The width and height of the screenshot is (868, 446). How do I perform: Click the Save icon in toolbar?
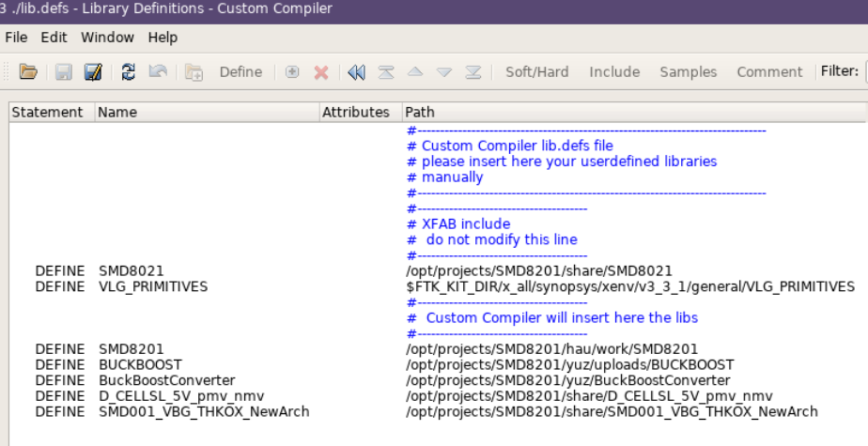click(x=63, y=72)
